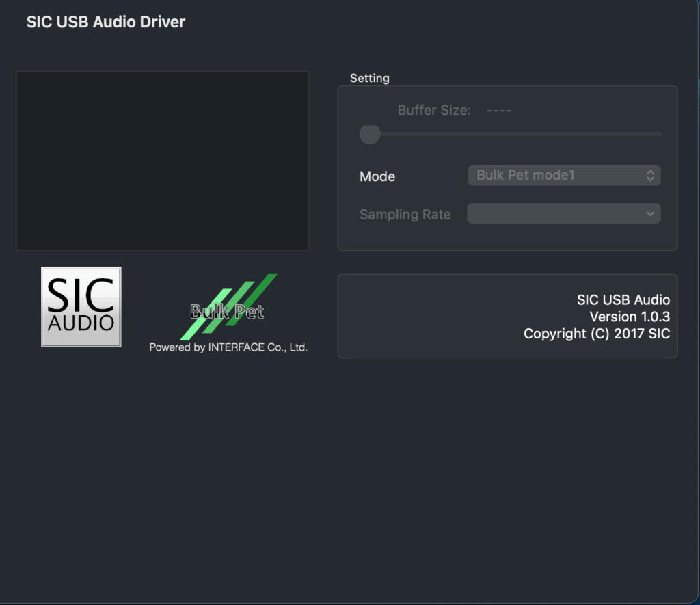Click the Buffer Size slider knob
This screenshot has height=605, width=700.
[370, 134]
